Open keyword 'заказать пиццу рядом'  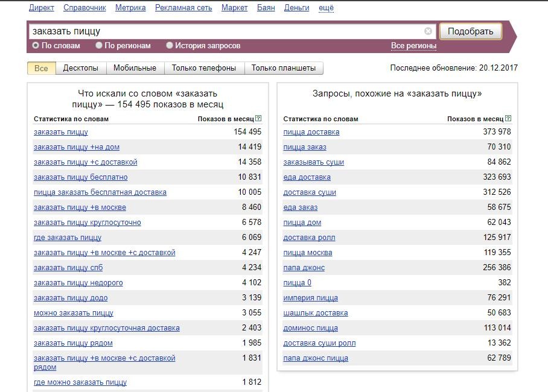pyautogui.click(x=73, y=343)
